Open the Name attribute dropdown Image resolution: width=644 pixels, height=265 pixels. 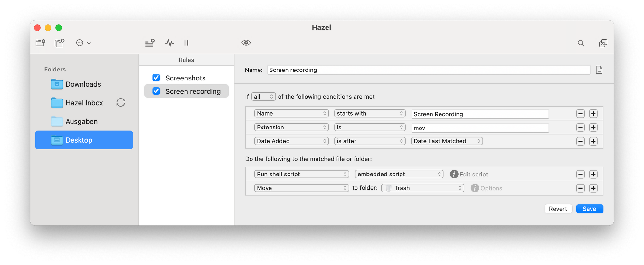click(291, 113)
